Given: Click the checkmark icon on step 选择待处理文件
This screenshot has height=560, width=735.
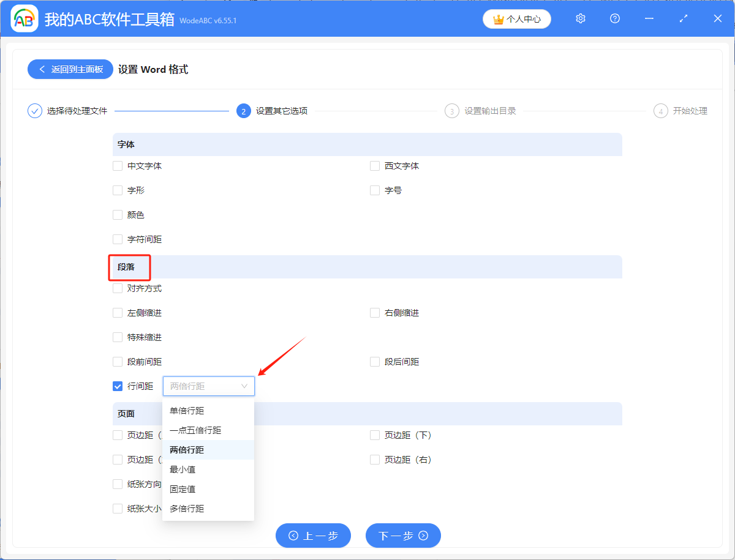Looking at the screenshot, I should tap(34, 111).
